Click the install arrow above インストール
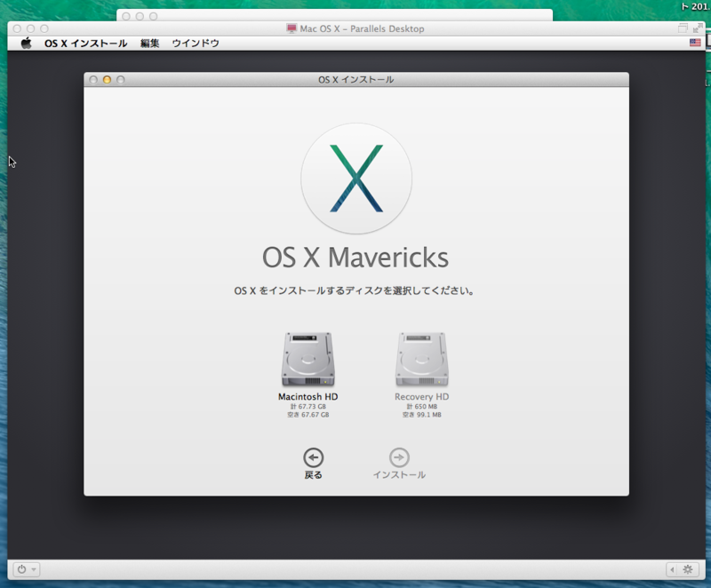711x588 pixels. coord(399,457)
